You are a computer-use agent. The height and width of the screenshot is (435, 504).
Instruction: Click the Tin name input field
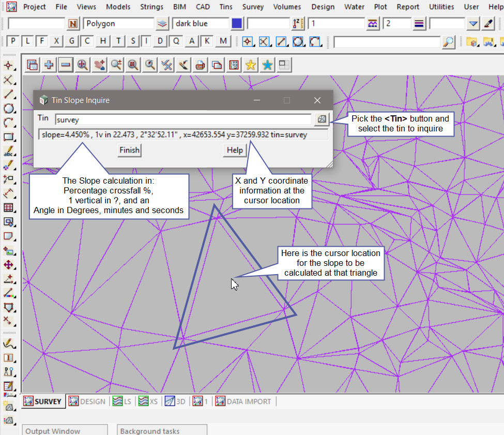click(x=183, y=119)
